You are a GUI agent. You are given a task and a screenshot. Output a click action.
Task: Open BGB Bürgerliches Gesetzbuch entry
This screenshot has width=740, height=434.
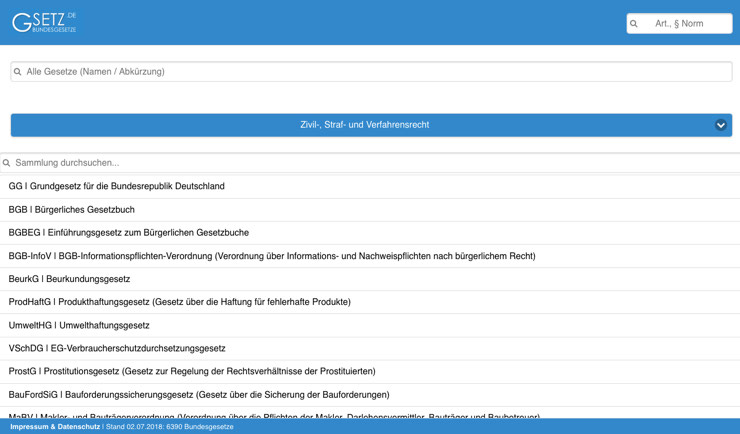[72, 210]
